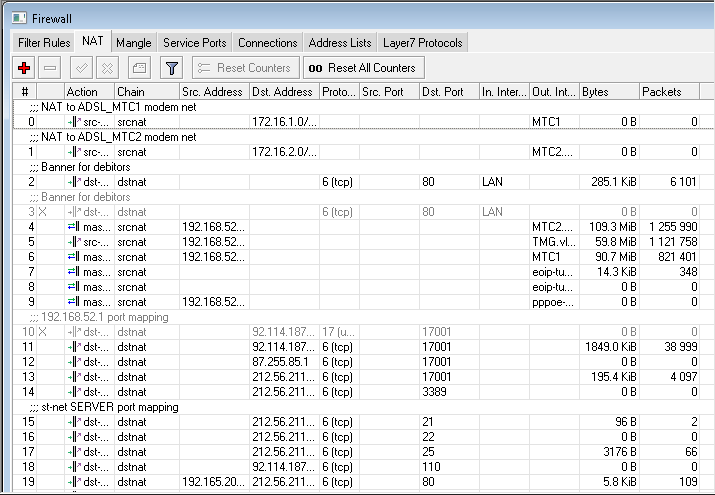Screen dimensions: 715x495
Task: Click the Reset Counters button
Action: tap(244, 67)
